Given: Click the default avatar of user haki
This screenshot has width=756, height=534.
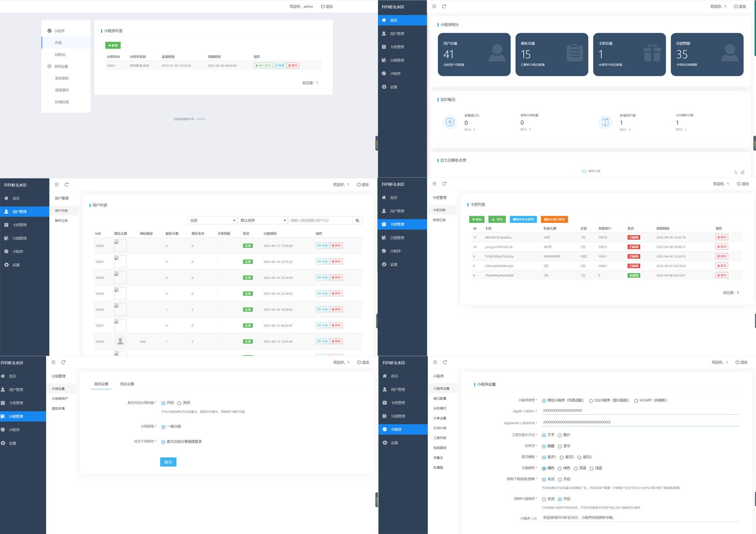Looking at the screenshot, I should pyautogui.click(x=120, y=341).
